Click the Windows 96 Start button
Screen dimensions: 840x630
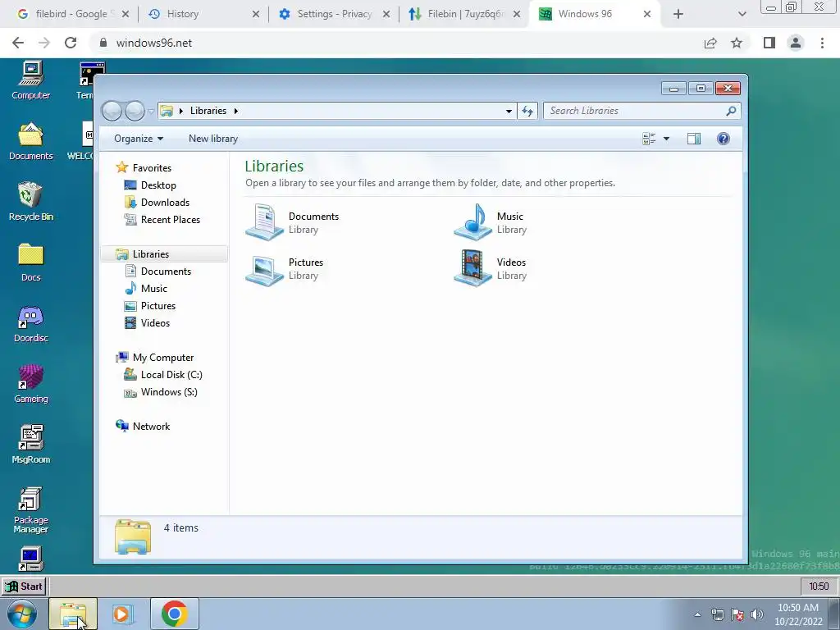coord(24,587)
